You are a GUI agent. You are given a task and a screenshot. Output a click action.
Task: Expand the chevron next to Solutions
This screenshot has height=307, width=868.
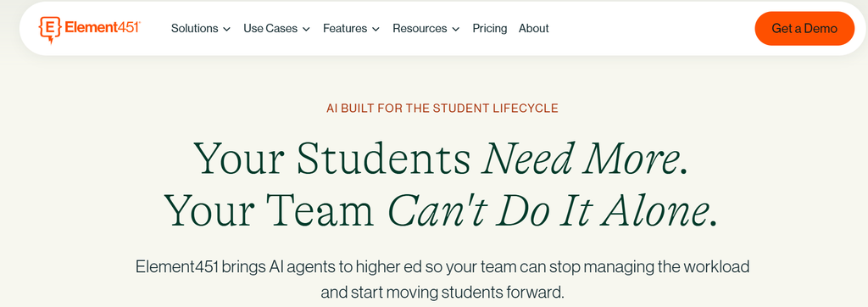(226, 29)
